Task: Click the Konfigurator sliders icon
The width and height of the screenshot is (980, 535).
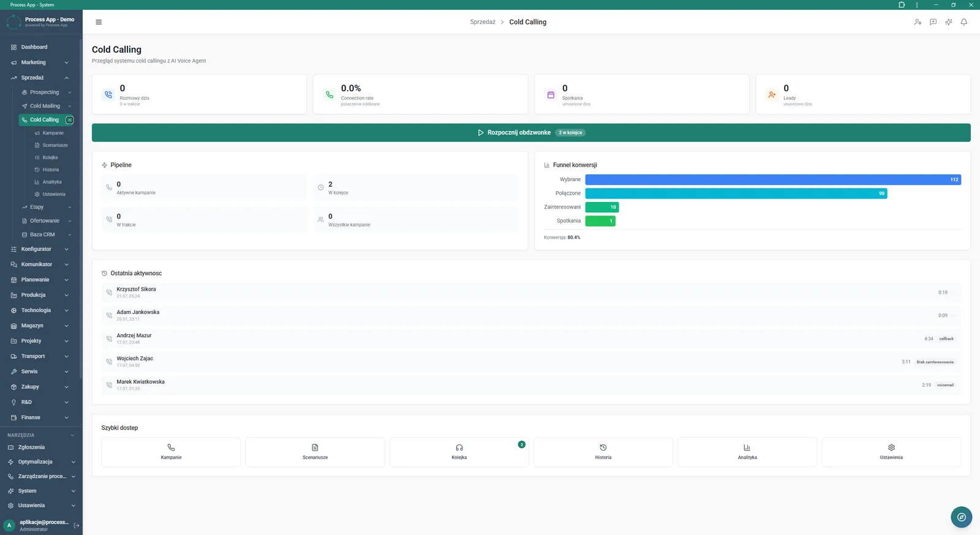Action: [13, 249]
